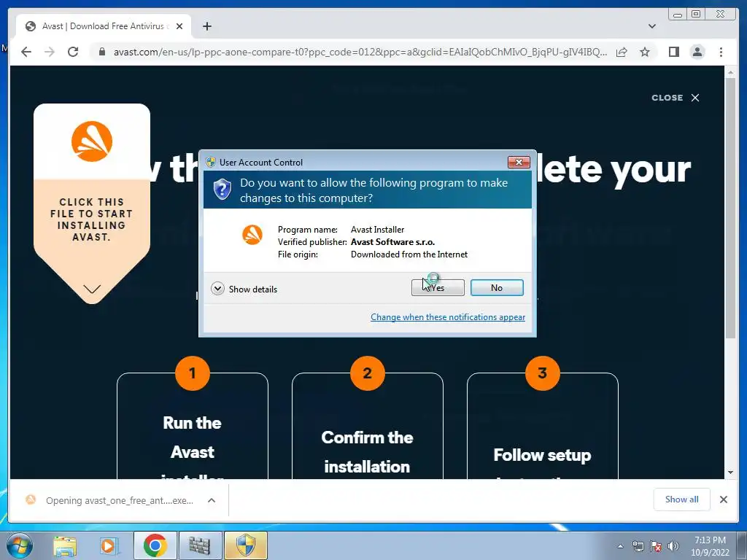Click the browser Back arrow
The height and width of the screenshot is (560, 747).
pyautogui.click(x=26, y=52)
